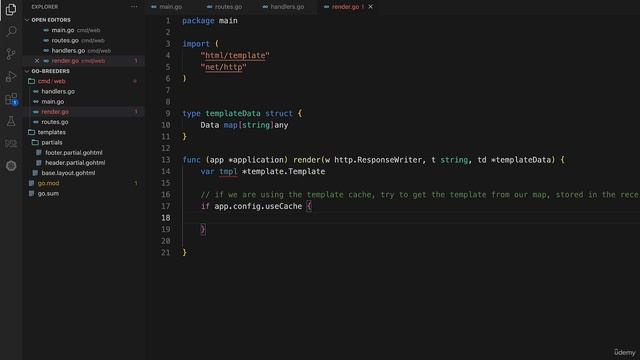640x360 pixels.
Task: Open header.partial.gohtml file
Action: (75, 163)
